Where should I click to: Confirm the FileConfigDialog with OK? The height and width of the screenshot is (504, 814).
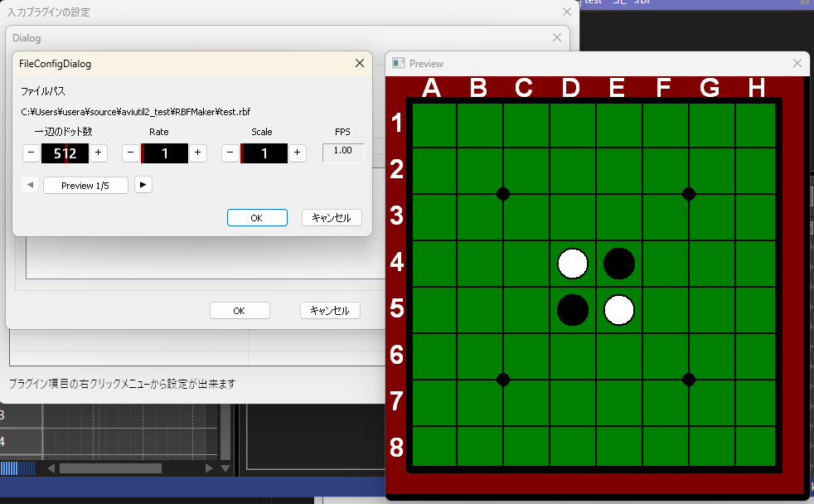257,217
